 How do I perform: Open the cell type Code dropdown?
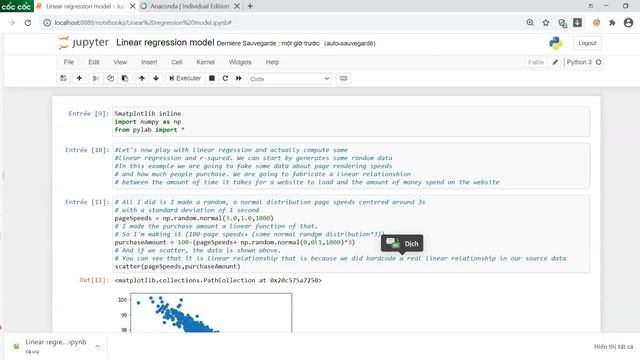[290, 79]
